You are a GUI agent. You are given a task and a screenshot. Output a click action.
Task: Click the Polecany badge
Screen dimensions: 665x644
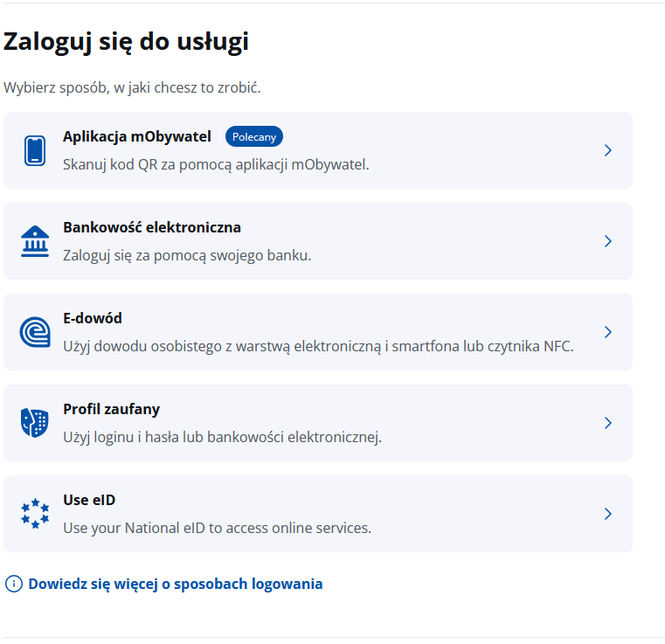[254, 136]
